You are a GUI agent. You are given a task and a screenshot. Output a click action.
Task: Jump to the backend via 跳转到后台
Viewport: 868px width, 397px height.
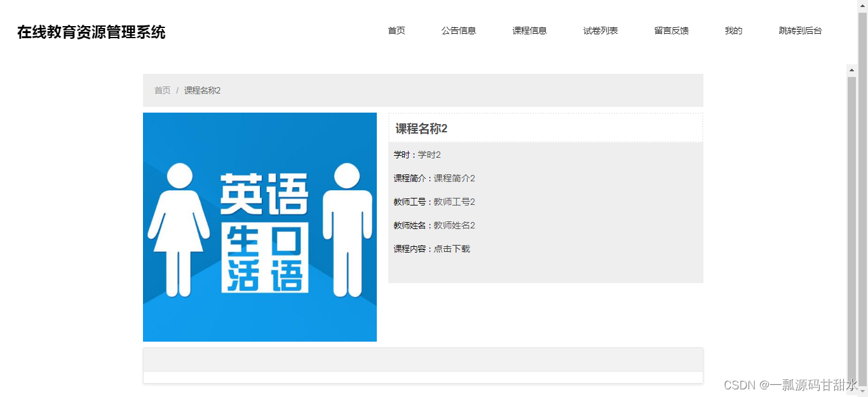click(799, 31)
